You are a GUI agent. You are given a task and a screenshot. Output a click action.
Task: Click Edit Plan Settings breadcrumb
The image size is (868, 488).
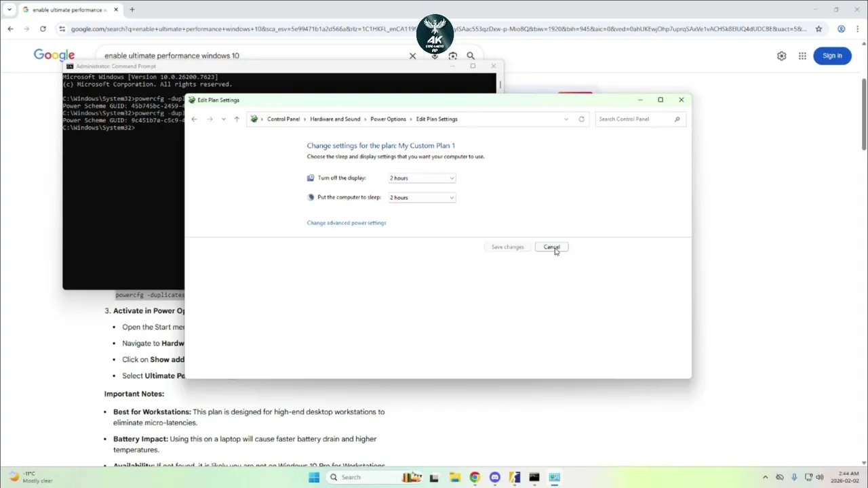click(437, 119)
